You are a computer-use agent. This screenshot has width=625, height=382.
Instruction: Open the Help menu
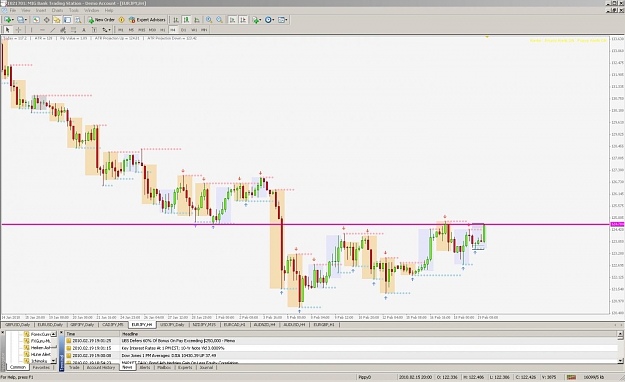[109, 10]
